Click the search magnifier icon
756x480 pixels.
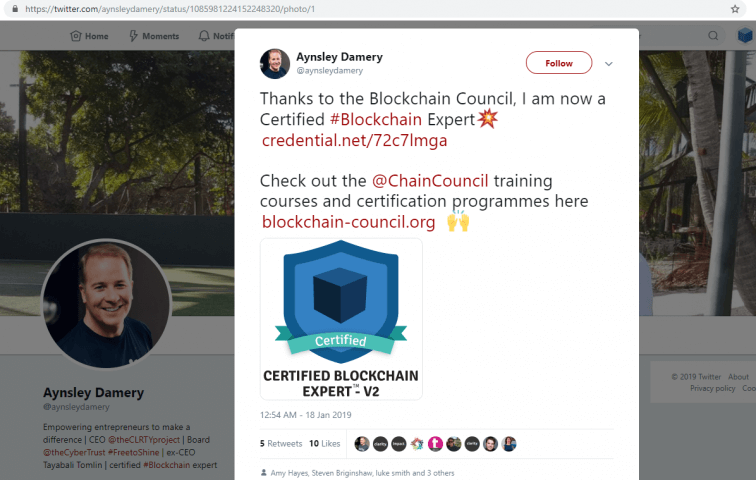point(713,36)
